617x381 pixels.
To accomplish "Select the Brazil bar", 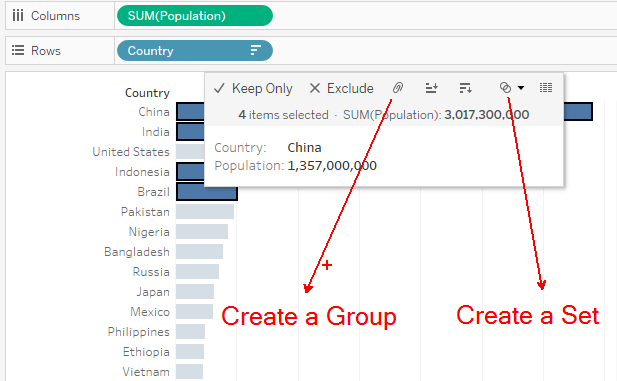I will 207,192.
